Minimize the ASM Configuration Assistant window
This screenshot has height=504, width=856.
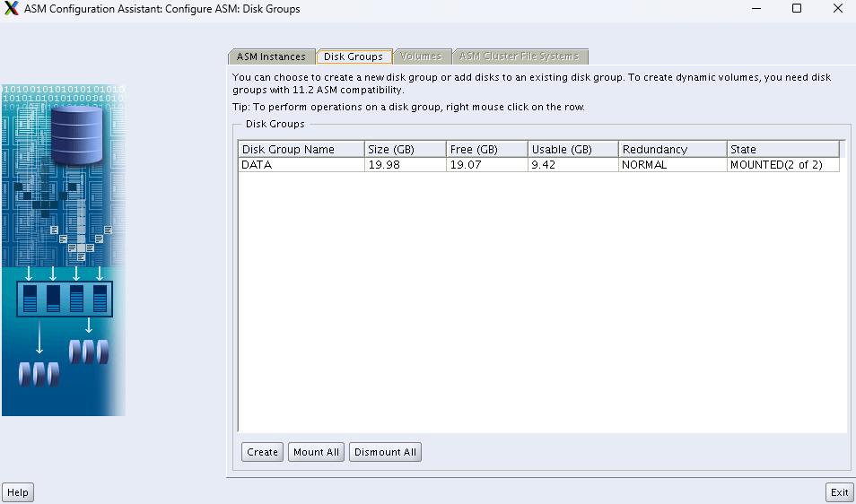pos(756,9)
